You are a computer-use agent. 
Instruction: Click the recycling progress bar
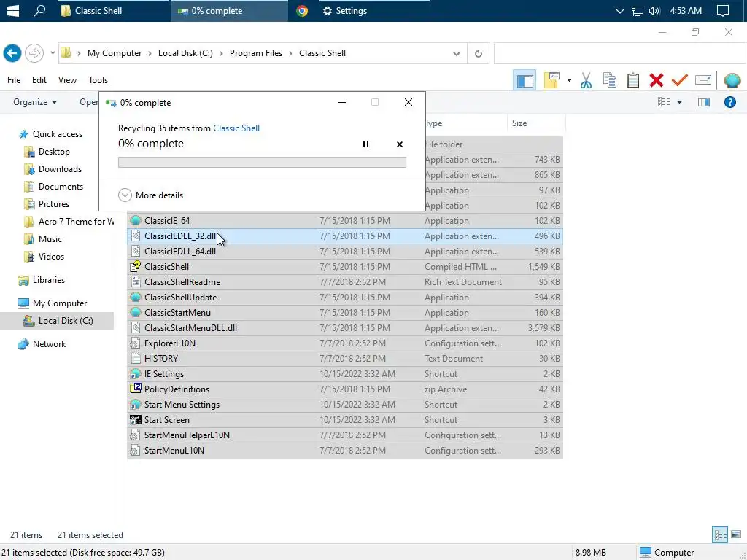262,163
